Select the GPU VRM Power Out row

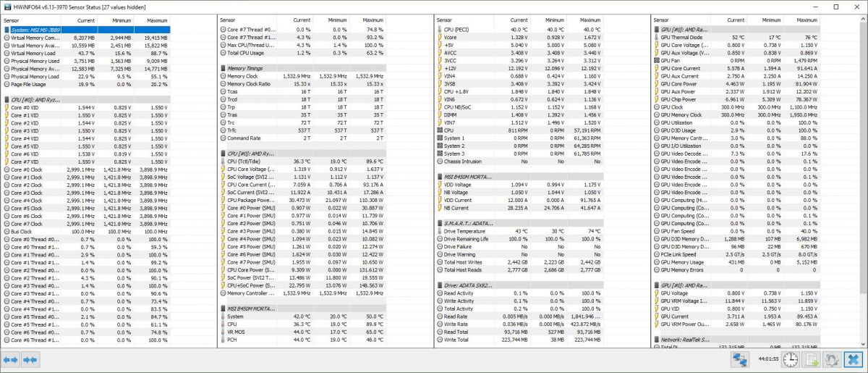737,324
